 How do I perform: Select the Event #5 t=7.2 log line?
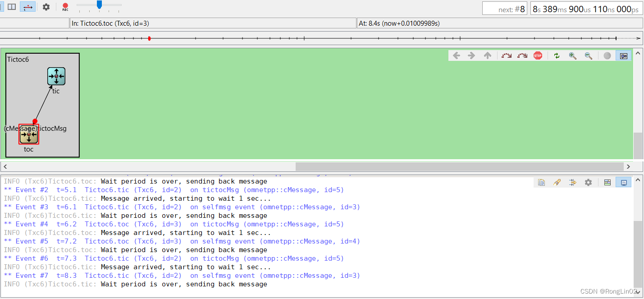(x=182, y=241)
